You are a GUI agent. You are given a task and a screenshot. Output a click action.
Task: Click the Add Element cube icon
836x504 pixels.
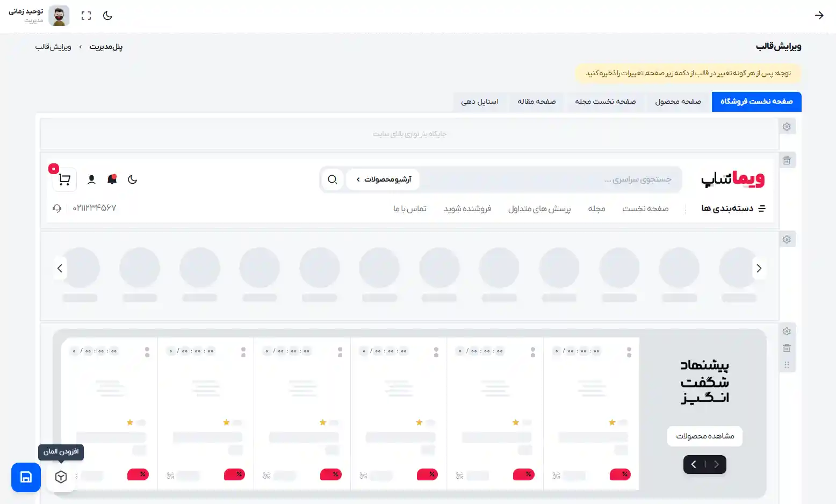click(x=61, y=477)
